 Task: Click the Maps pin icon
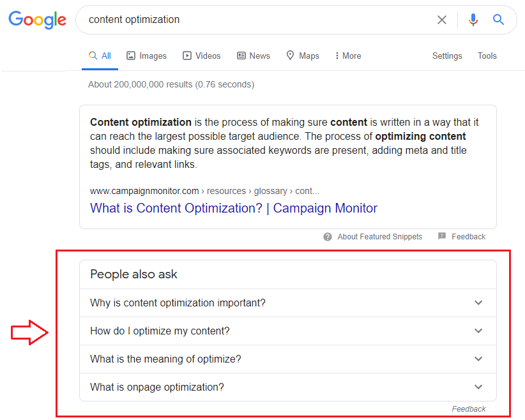point(290,56)
